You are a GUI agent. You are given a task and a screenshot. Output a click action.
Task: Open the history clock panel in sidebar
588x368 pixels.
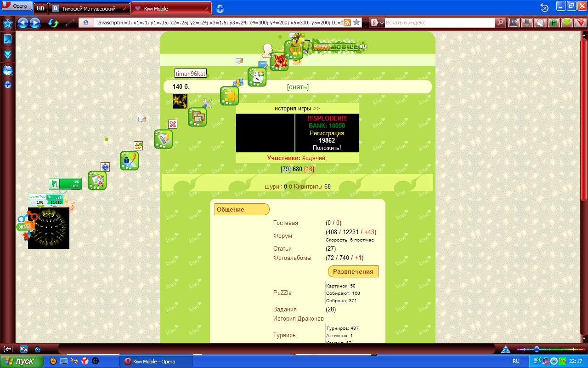click(7, 70)
